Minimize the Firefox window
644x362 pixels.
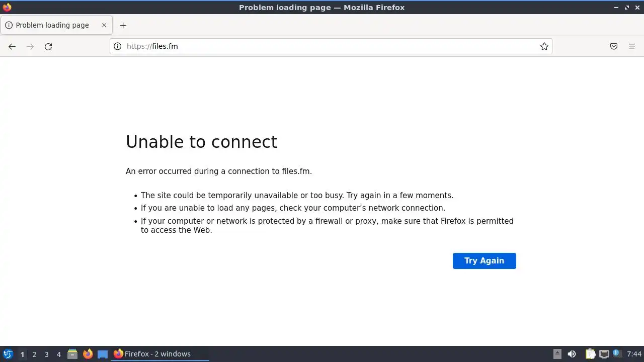pos(616,7)
